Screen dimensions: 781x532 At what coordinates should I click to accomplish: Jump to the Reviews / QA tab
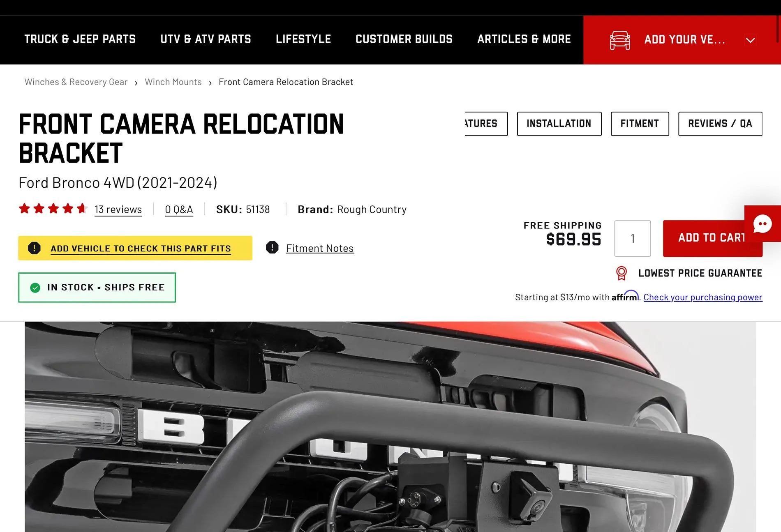[720, 124]
